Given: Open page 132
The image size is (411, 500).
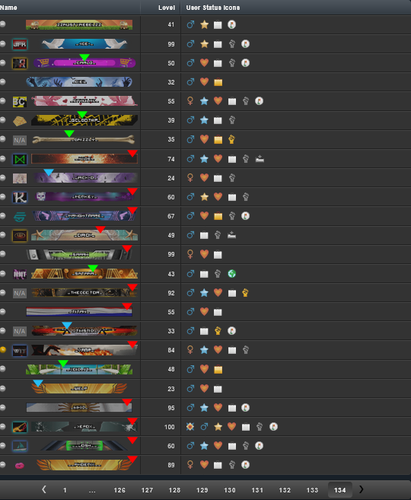Looking at the screenshot, I should [285, 490].
